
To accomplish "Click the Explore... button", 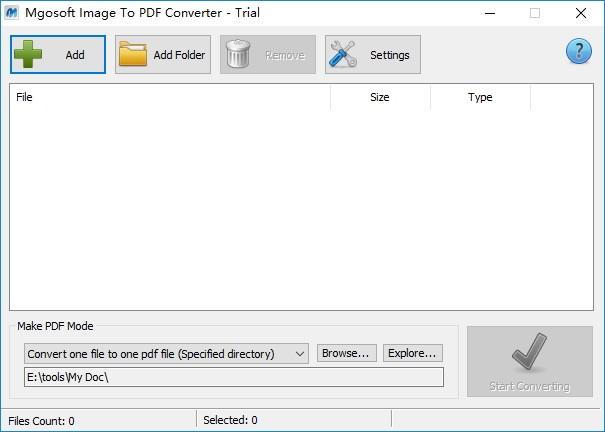I will pos(412,353).
